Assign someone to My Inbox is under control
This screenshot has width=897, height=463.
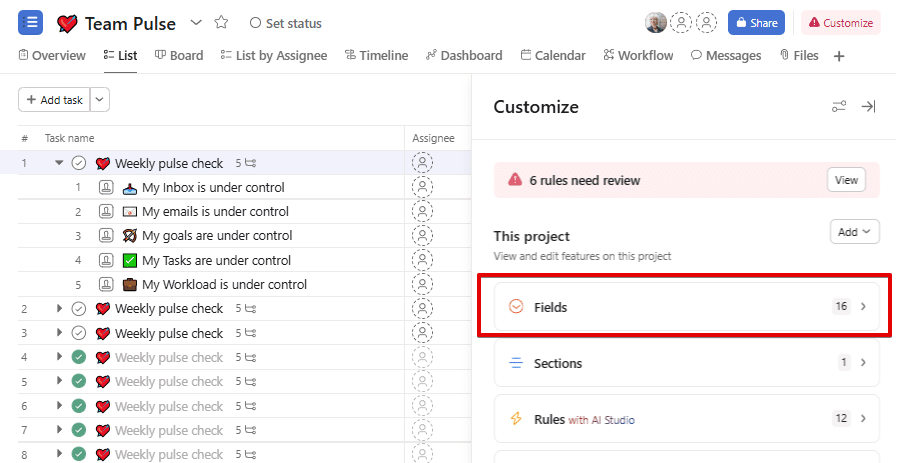pyautogui.click(x=423, y=187)
